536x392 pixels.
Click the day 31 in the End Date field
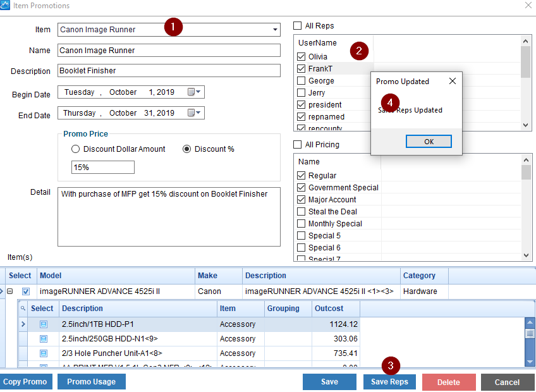[x=148, y=113]
